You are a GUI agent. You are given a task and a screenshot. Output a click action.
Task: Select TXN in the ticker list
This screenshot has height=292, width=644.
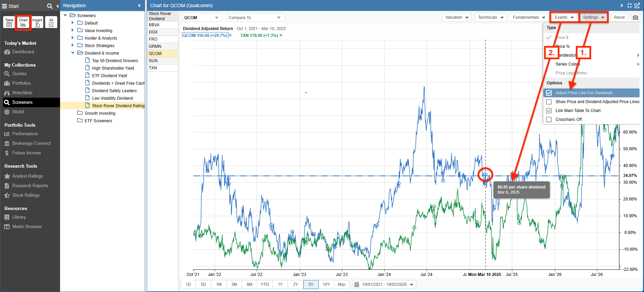click(162, 68)
